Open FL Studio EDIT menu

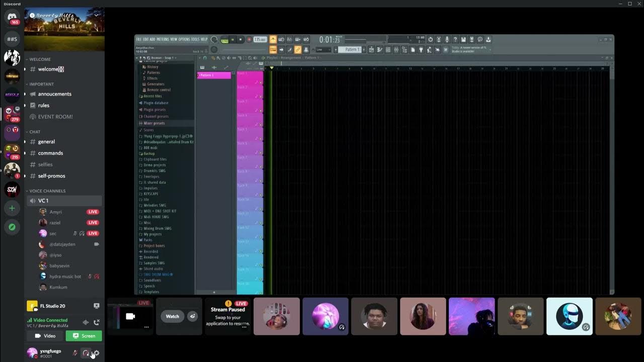pyautogui.click(x=145, y=39)
